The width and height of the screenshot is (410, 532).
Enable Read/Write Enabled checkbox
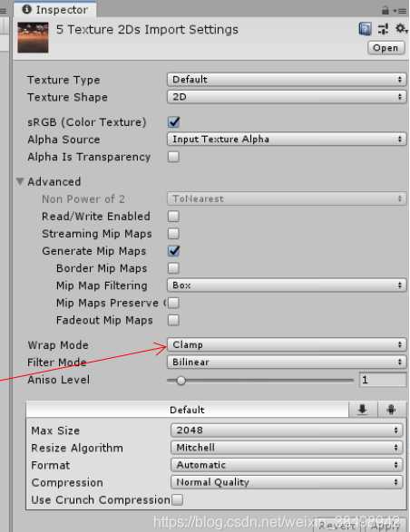(173, 216)
